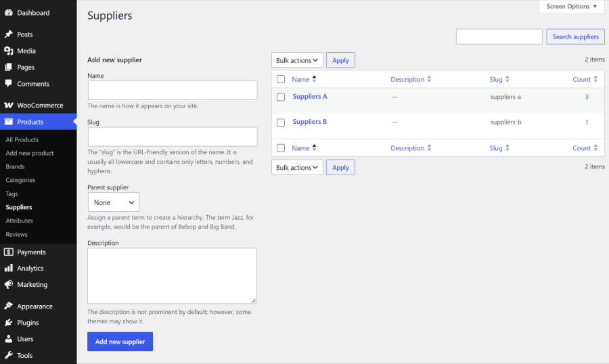Click the suppliers-b slug text
The image size is (609, 364).
point(505,122)
